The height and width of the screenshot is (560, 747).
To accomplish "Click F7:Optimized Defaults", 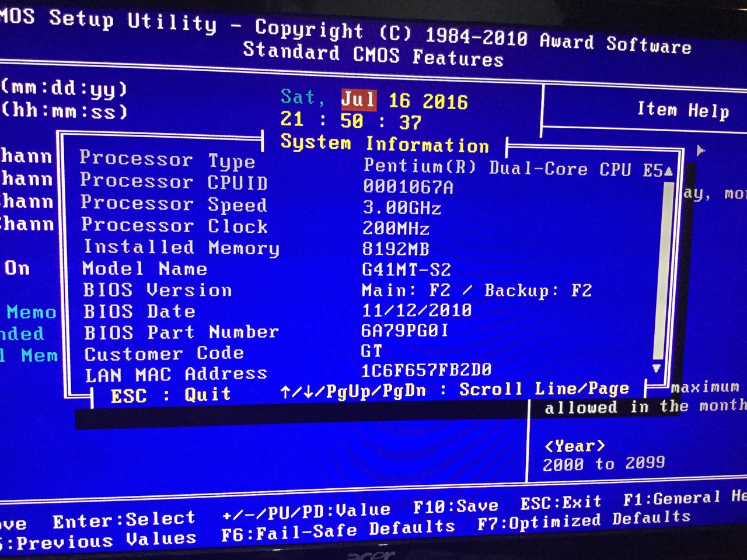I will point(584,520).
